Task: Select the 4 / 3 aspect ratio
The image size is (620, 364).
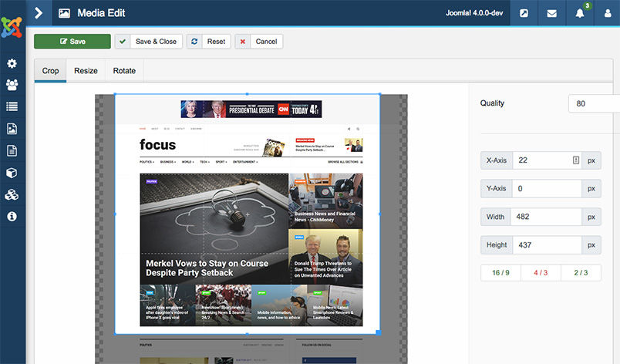Action: click(540, 273)
